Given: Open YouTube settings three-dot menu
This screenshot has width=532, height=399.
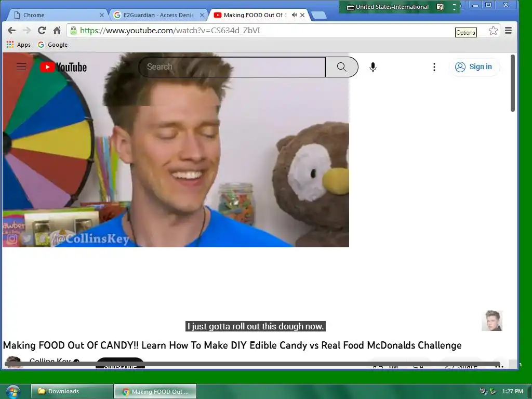Looking at the screenshot, I should pos(434,67).
